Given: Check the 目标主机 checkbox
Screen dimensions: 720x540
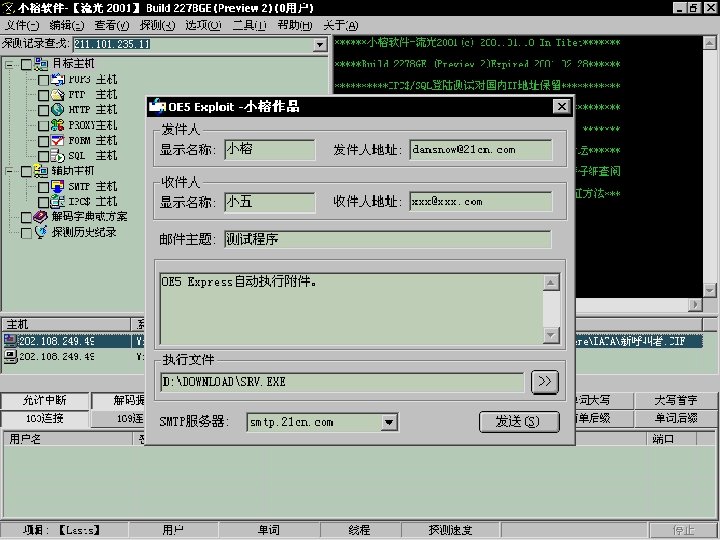Looking at the screenshot, I should [27, 65].
